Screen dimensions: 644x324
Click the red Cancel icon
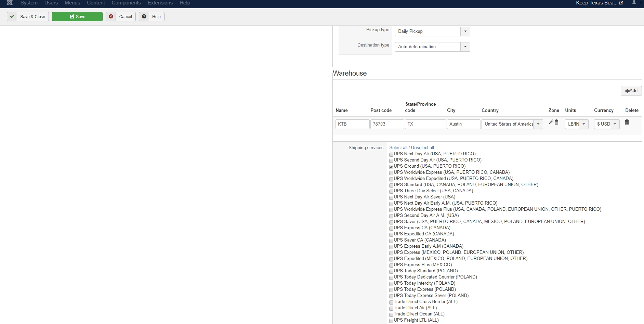(x=111, y=16)
